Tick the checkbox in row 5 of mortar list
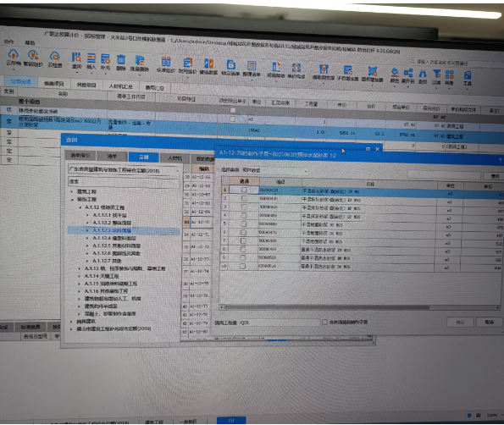The width and height of the screenshot is (504, 425). pyautogui.click(x=244, y=224)
